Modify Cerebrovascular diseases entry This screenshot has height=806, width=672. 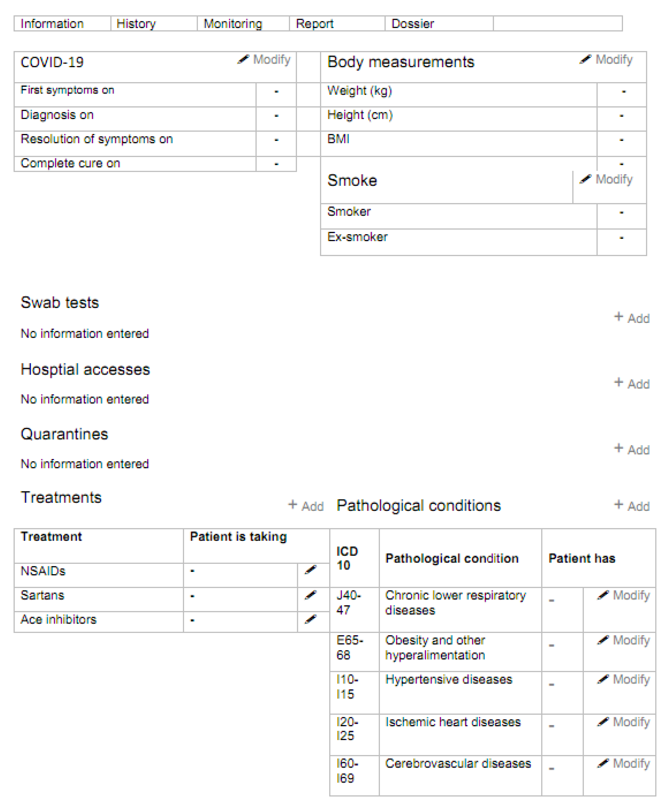point(624,763)
